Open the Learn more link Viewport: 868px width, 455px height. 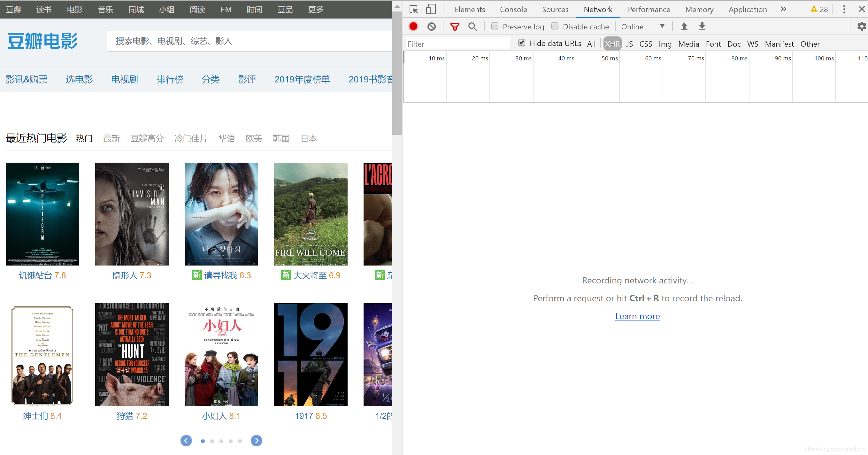[x=637, y=316]
